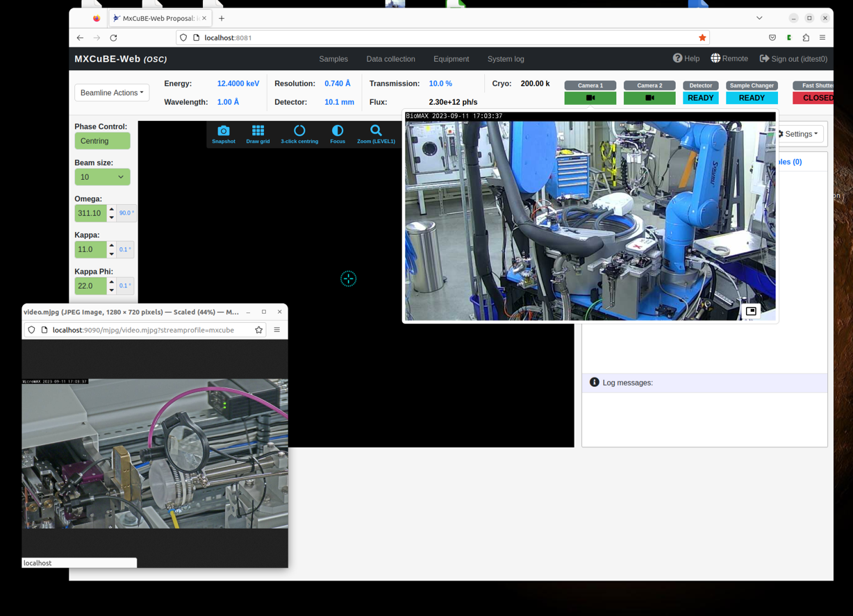Screen dimensions: 853x616
Task: Toggle the Camera 1 video button
Action: (590, 98)
